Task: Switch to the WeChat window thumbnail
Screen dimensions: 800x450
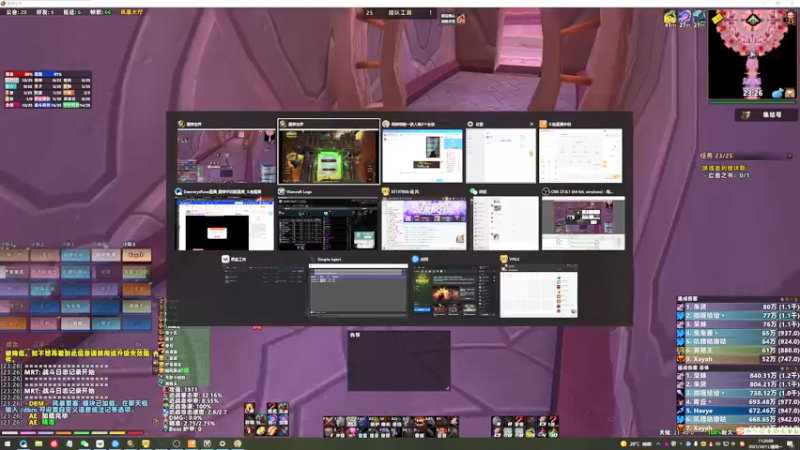Action: coord(505,224)
